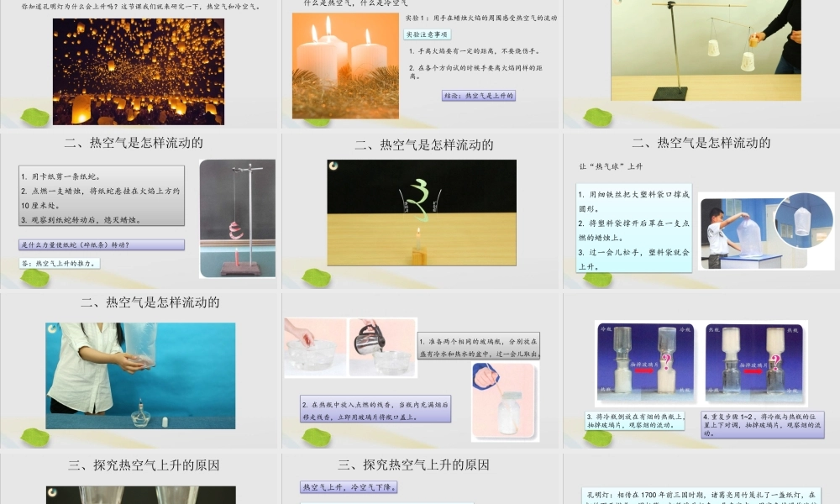Click the box "2. 在热瓶中放入点燃的线香"
The width and height of the screenshot is (840, 504).
(375, 409)
